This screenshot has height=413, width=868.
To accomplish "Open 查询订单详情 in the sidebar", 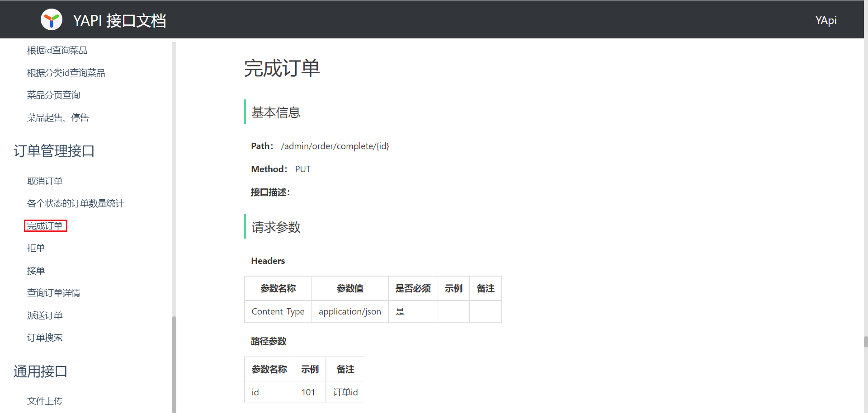I will (53, 293).
